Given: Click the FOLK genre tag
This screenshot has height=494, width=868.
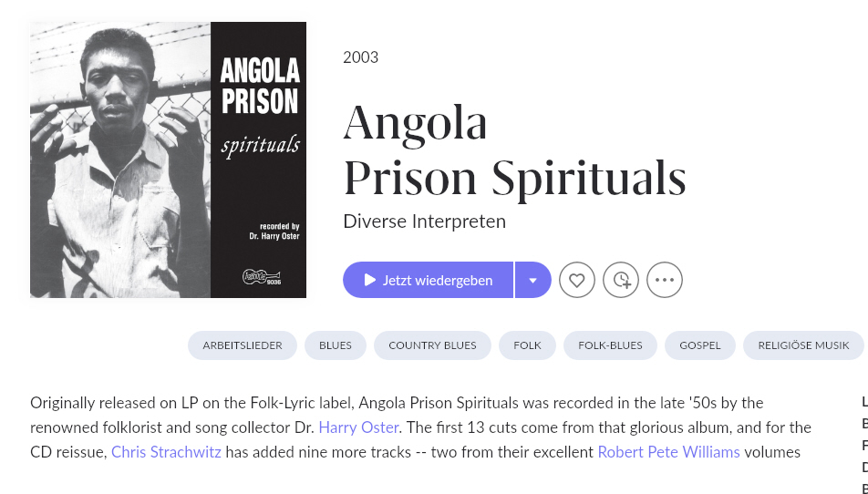Looking at the screenshot, I should (527, 345).
